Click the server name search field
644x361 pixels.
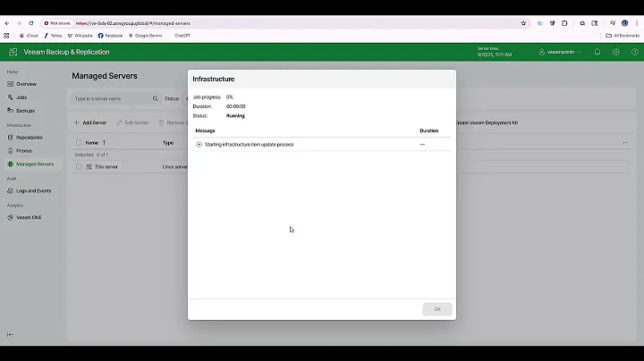(112, 99)
